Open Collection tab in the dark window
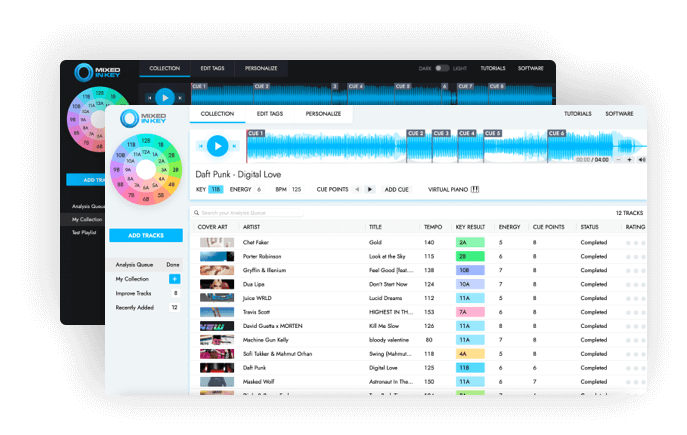687x435 pixels. [x=165, y=68]
